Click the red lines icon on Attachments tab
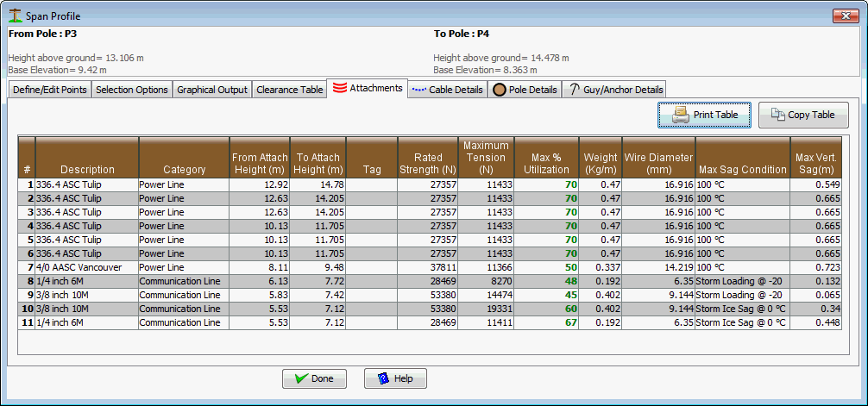The width and height of the screenshot is (868, 406). (340, 88)
